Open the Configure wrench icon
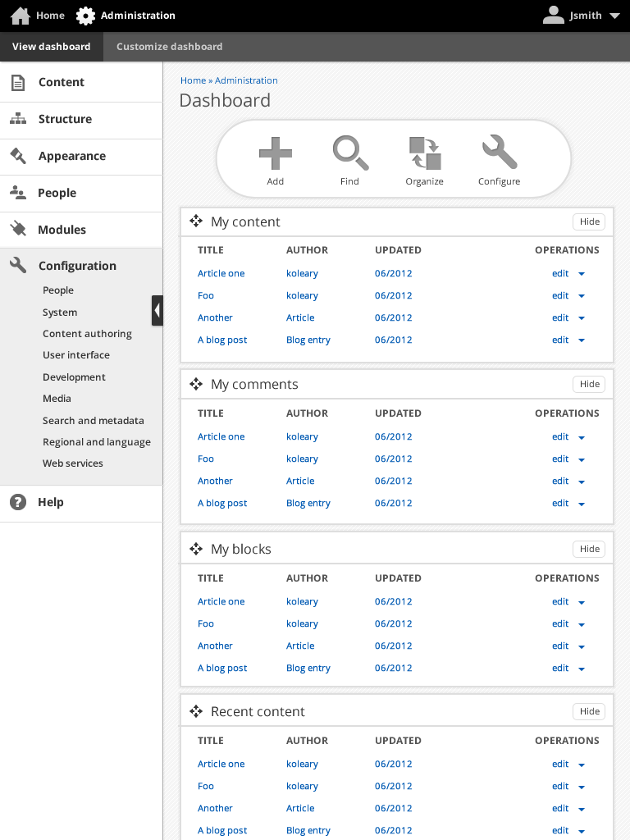630x840 pixels. (499, 153)
